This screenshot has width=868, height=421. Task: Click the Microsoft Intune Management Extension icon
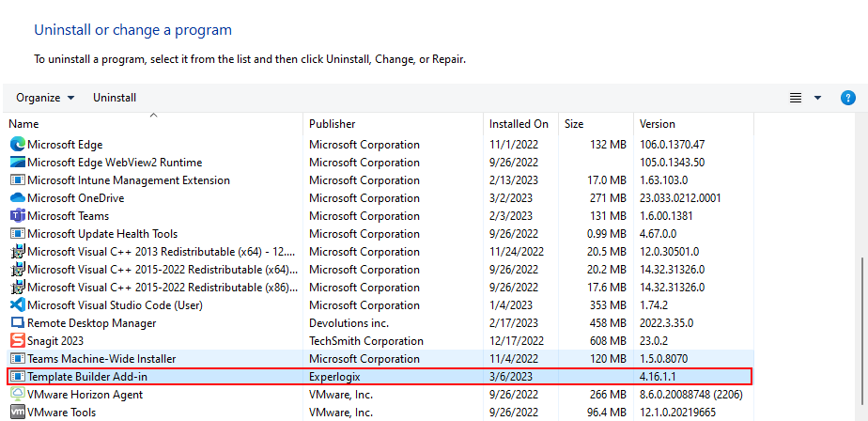tap(18, 180)
